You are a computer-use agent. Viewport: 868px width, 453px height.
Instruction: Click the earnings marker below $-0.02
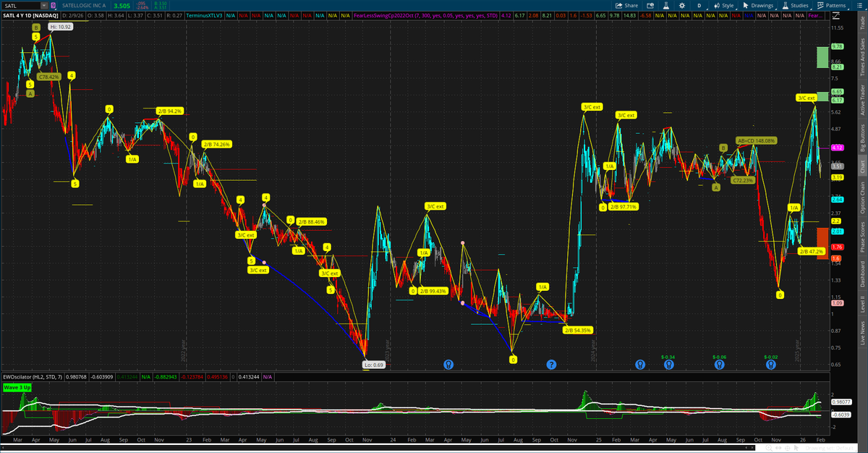tap(771, 365)
